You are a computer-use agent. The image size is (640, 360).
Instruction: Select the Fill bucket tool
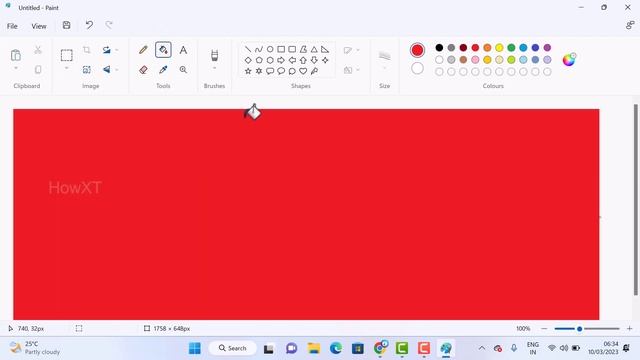[163, 50]
